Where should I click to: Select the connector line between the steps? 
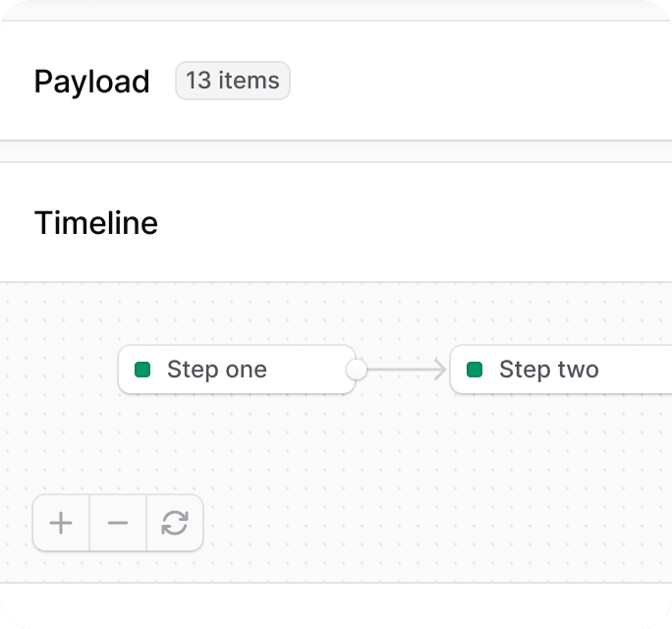(401, 370)
